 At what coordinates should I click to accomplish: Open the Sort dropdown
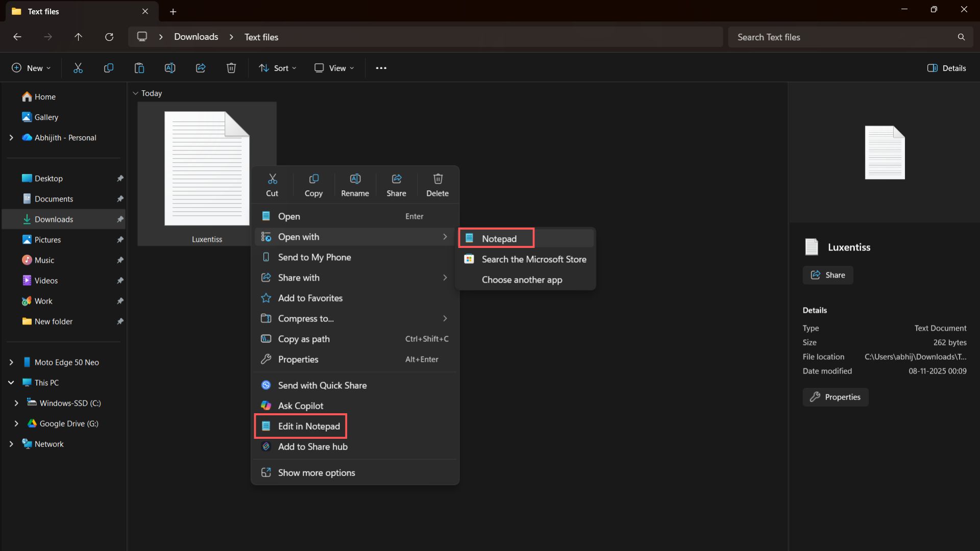[x=277, y=67]
